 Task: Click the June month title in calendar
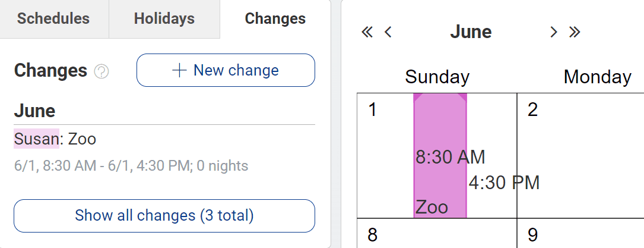[471, 32]
